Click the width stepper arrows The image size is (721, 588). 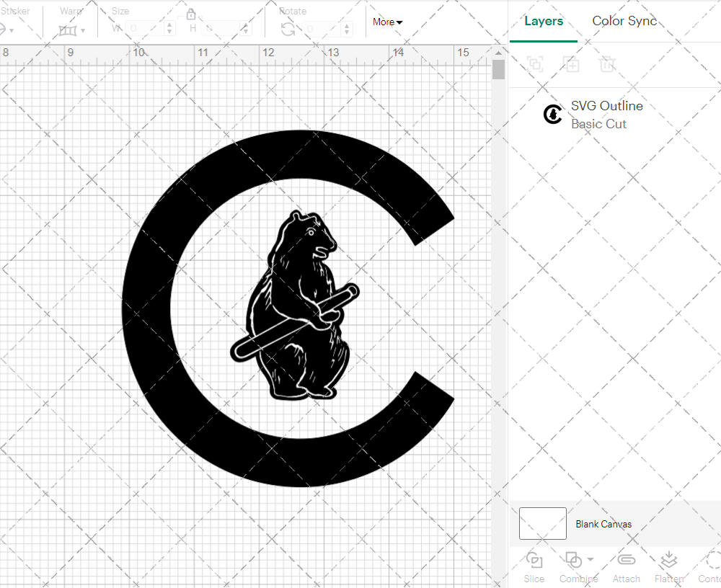(x=169, y=29)
